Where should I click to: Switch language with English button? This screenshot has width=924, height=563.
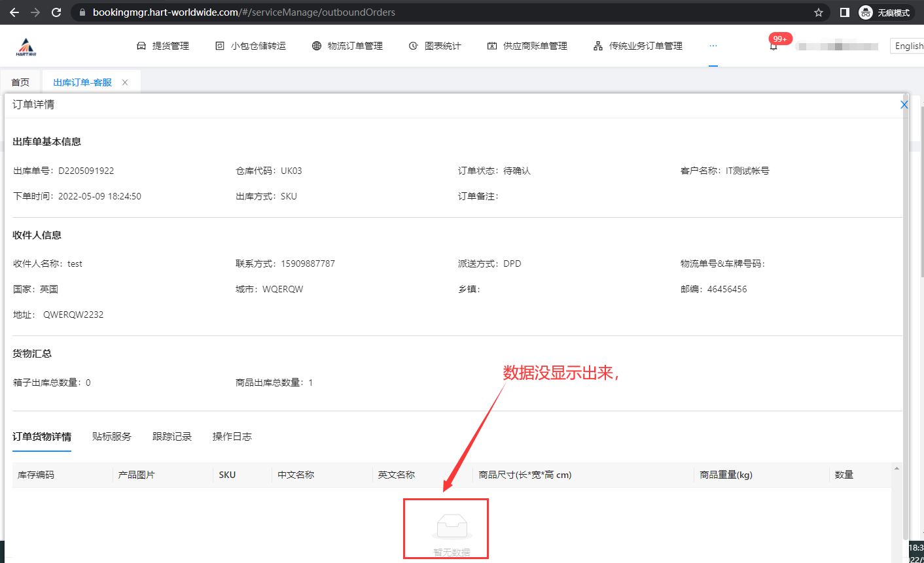point(908,46)
